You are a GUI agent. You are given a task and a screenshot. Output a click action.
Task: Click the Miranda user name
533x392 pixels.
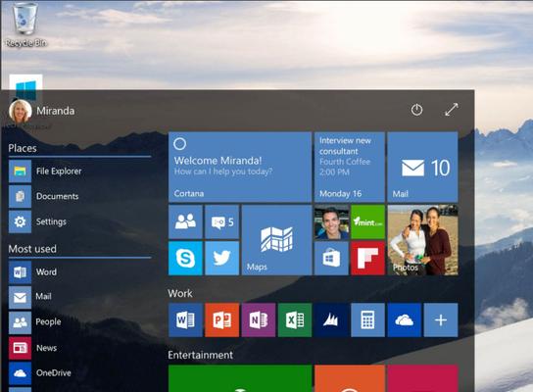[x=56, y=111]
